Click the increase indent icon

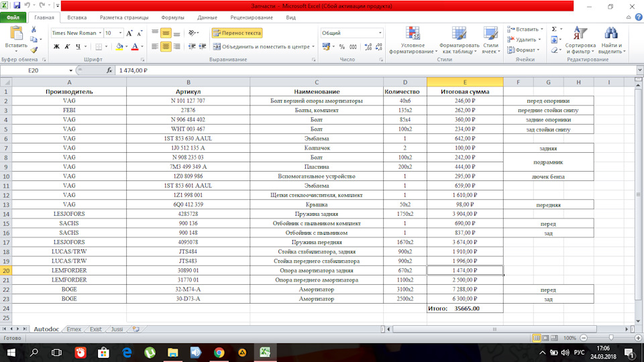203,47
